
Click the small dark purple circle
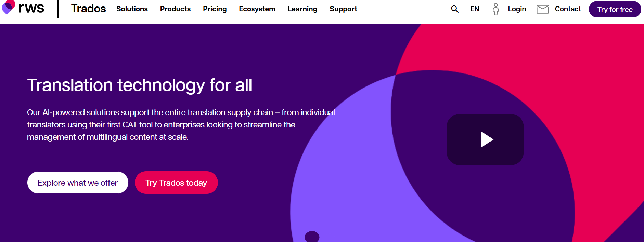312,237
